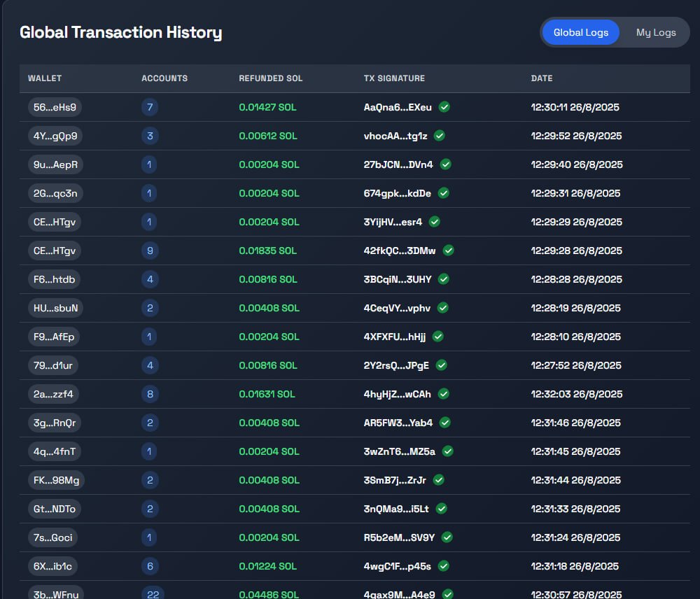Select the Global Logs tab
Image resolution: width=700 pixels, height=599 pixels.
[x=580, y=32]
